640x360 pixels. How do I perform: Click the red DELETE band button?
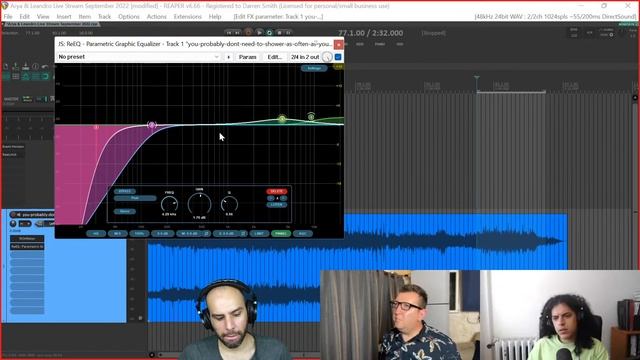[x=277, y=191]
